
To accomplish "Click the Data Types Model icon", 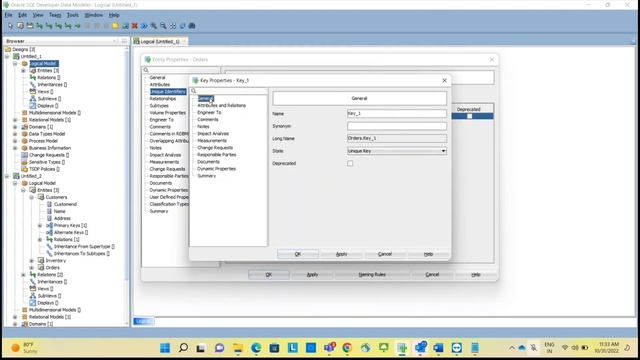I will pyautogui.click(x=24, y=134).
